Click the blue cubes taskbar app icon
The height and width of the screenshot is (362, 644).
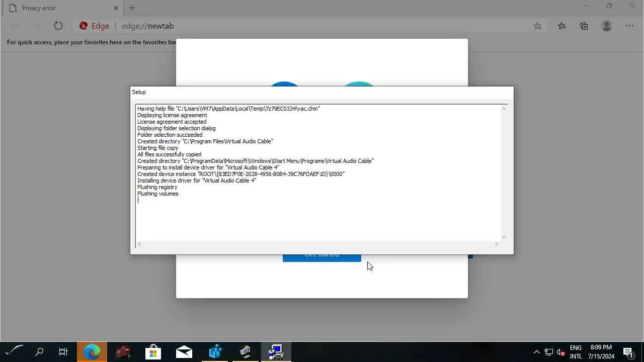click(x=215, y=352)
